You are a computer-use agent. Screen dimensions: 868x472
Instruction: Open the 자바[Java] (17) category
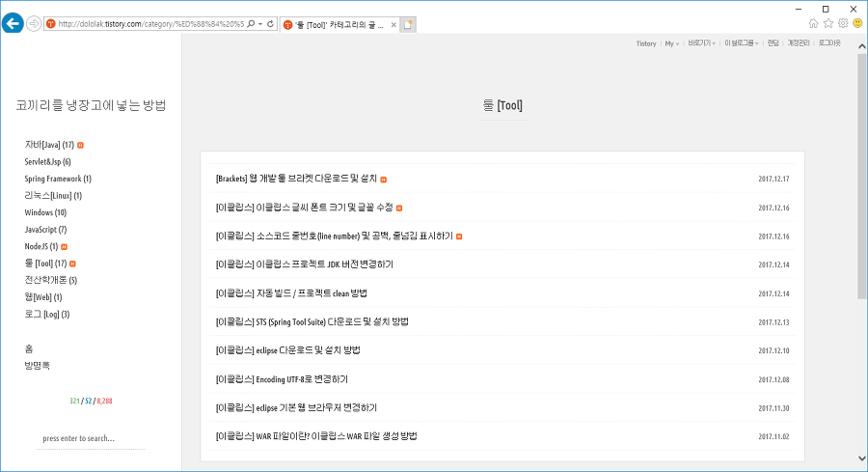coord(49,145)
